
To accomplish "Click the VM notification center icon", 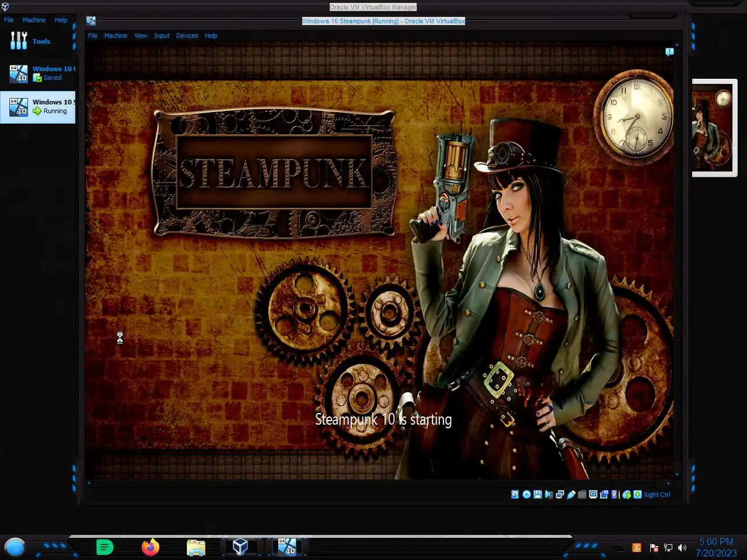I will click(x=669, y=52).
